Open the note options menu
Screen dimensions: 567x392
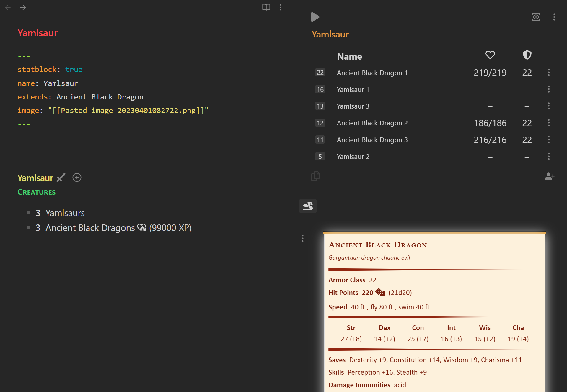(x=281, y=7)
